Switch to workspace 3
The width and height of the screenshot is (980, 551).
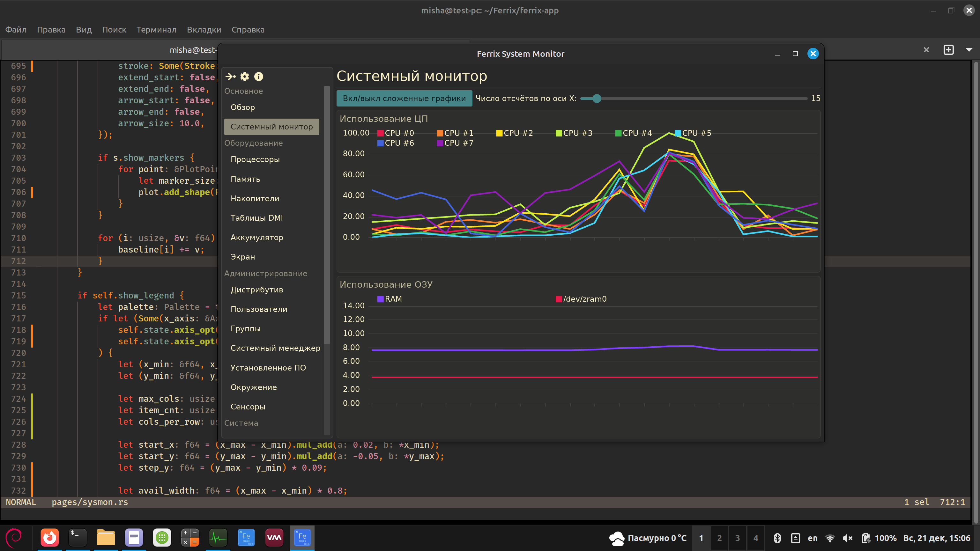(737, 538)
